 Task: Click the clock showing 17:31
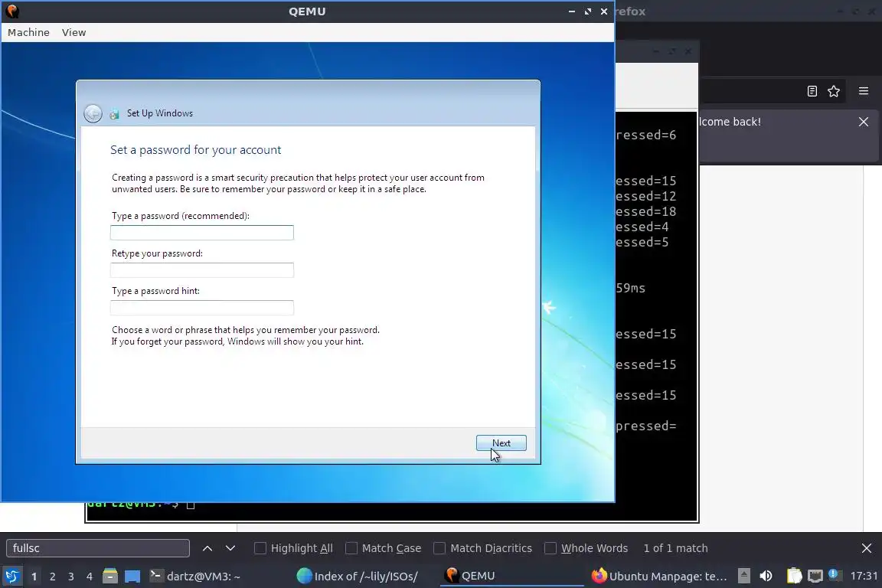click(864, 577)
